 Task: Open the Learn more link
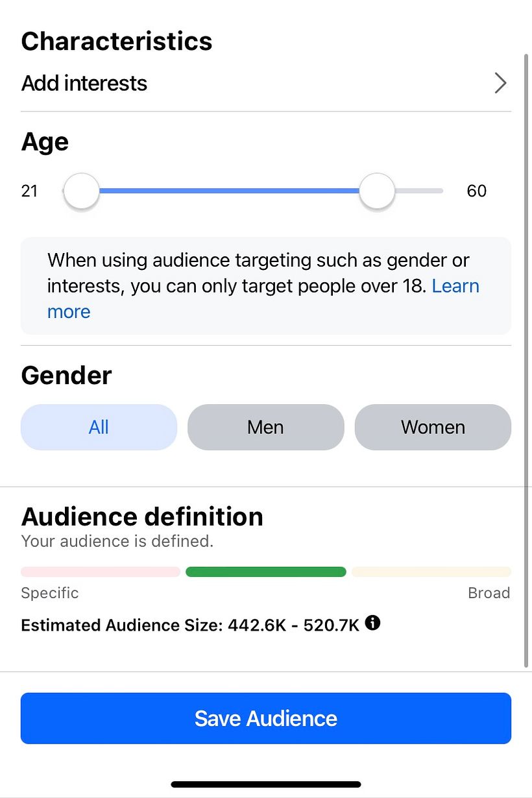tap(263, 298)
